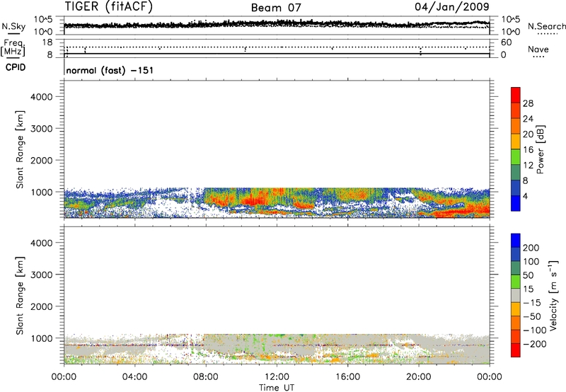Click the 'N.Search' legend label
566x392 pixels.
(x=547, y=26)
